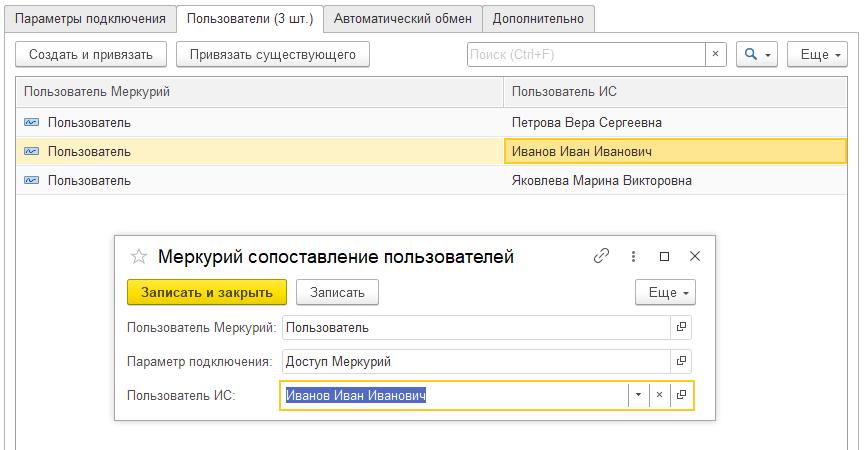Click the row icon beside Петрова Вера Сергеевна

[32, 123]
